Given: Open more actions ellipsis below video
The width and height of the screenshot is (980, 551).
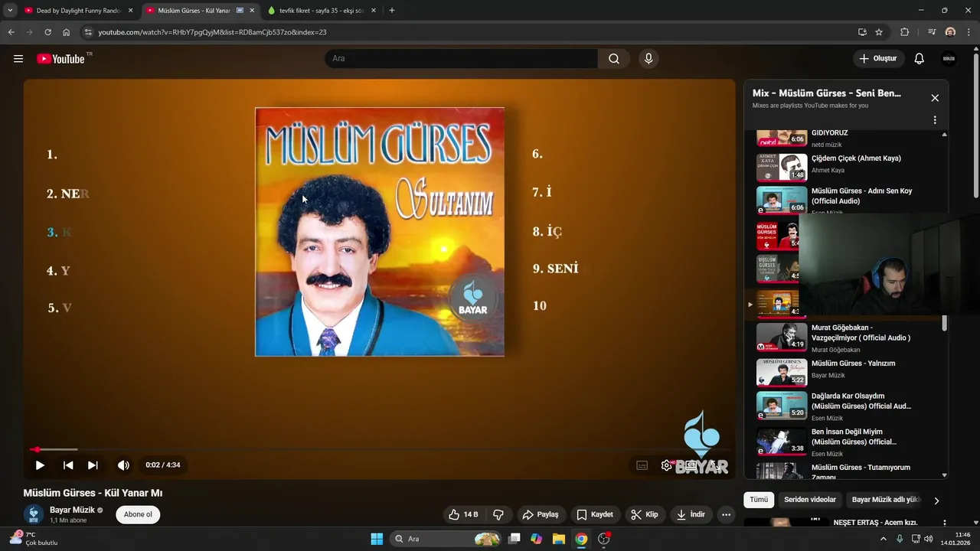Looking at the screenshot, I should coord(727,514).
